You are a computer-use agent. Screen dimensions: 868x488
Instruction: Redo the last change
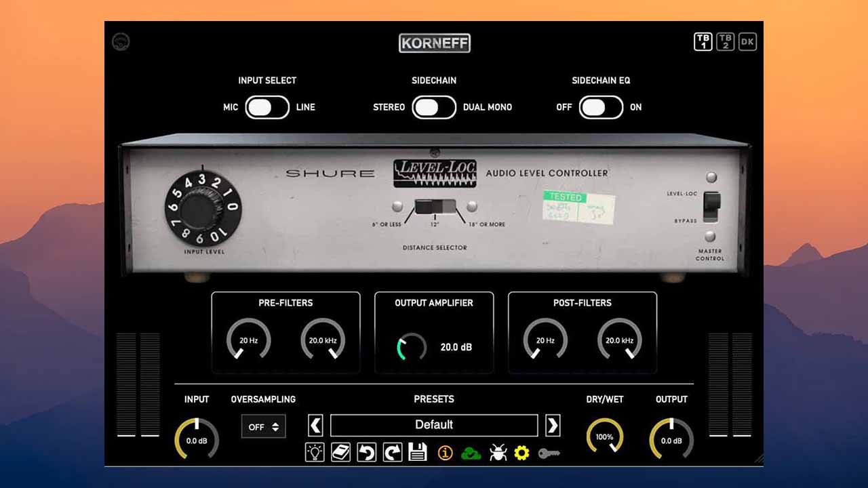pyautogui.click(x=392, y=452)
